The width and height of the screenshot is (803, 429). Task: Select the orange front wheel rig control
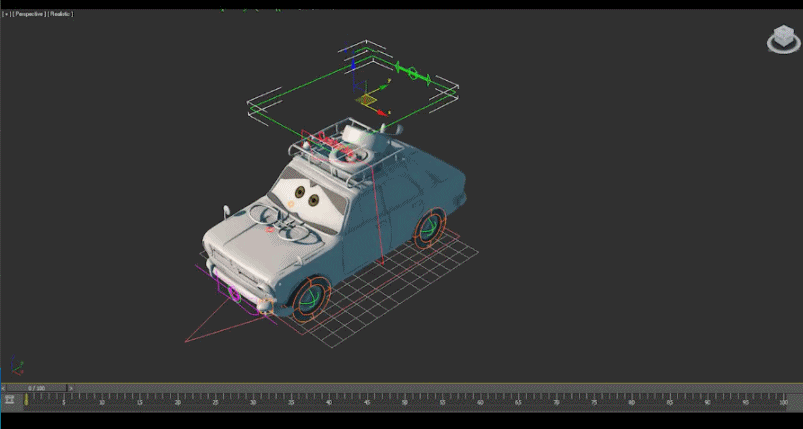pos(311,299)
